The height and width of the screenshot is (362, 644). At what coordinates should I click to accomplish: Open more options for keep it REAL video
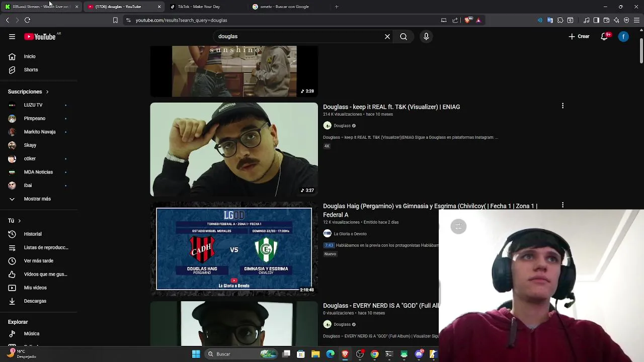click(x=562, y=106)
